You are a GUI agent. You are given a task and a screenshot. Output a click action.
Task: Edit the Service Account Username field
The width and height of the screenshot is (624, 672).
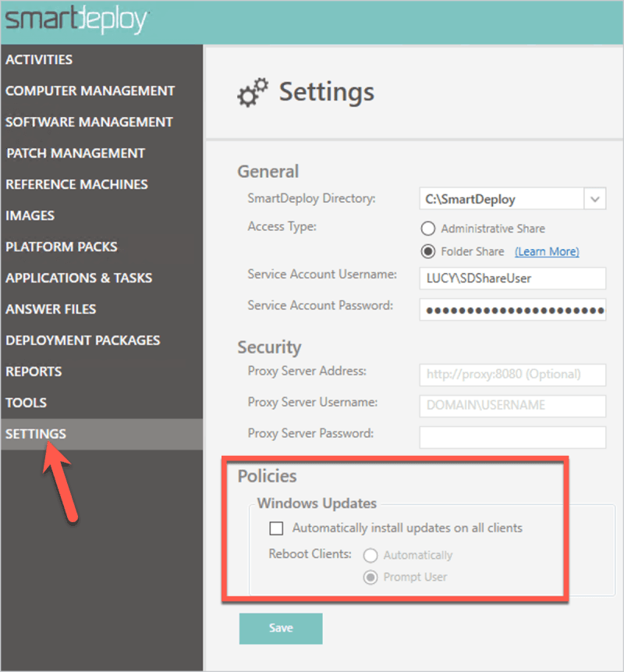click(512, 279)
